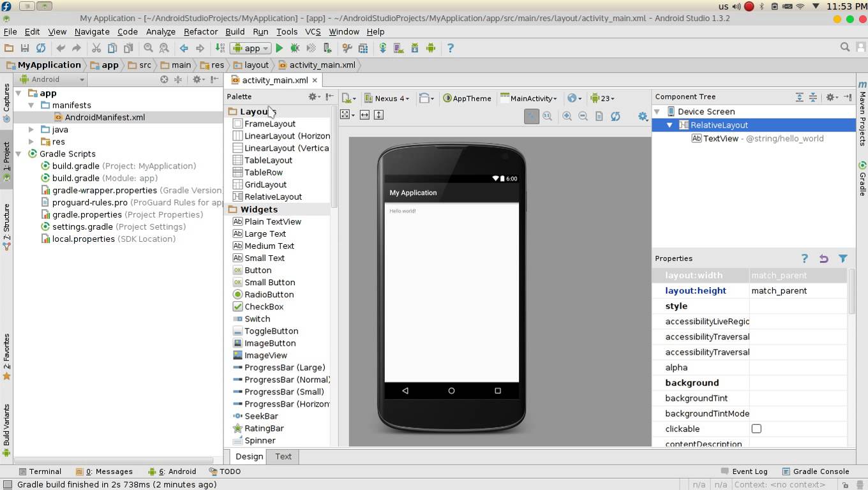Launch Debug mode with the bug icon
The image size is (868, 490).
(294, 48)
